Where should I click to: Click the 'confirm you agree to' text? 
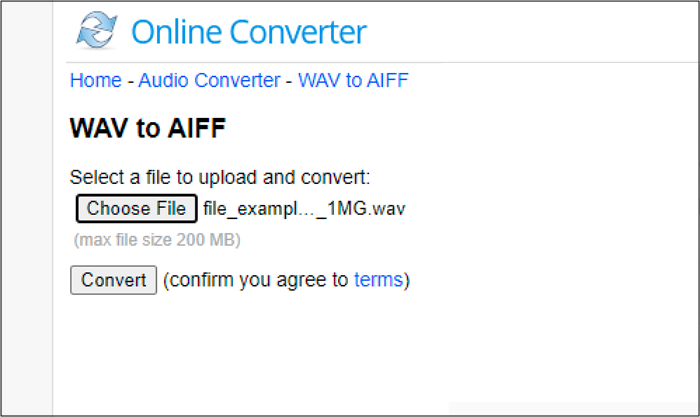255,280
